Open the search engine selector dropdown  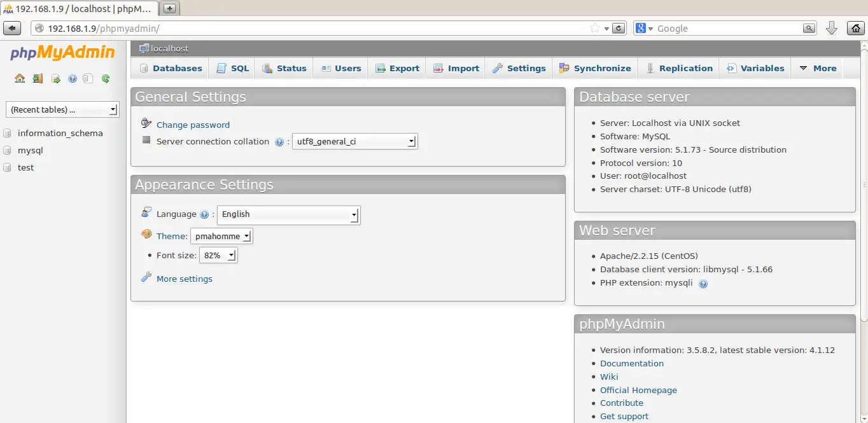click(x=645, y=28)
